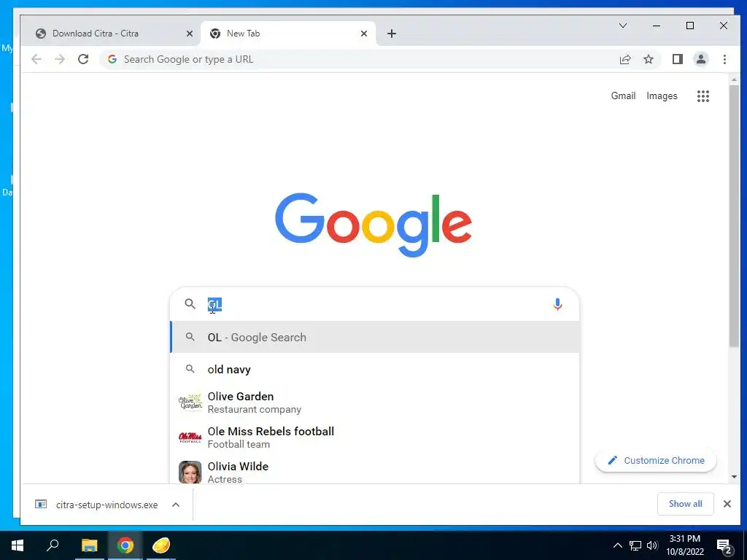Viewport: 747px width, 560px height.
Task: Open the tab search dropdown chevron
Action: click(623, 26)
